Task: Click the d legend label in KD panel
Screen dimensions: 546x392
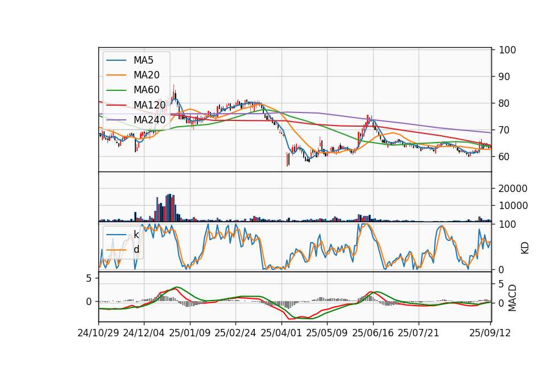Action: point(136,249)
